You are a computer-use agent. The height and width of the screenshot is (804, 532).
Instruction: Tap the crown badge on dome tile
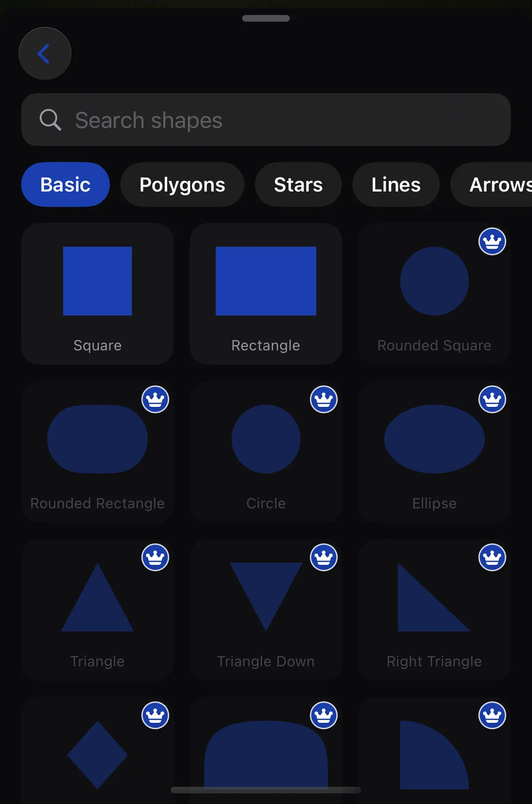(324, 715)
